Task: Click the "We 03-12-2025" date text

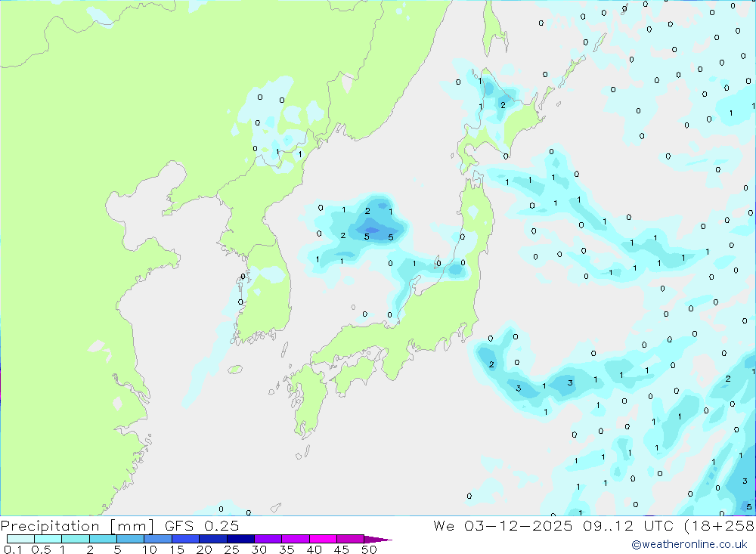Action: tap(503, 525)
